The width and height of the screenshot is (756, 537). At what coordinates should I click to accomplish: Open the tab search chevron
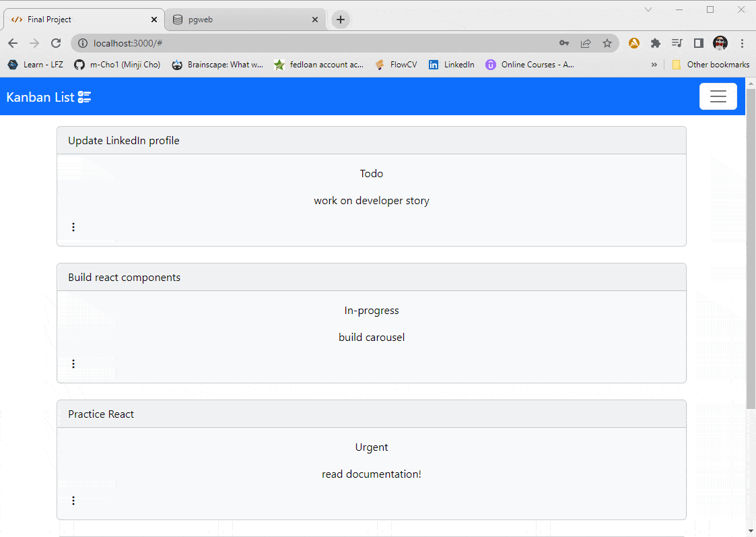coord(648,9)
